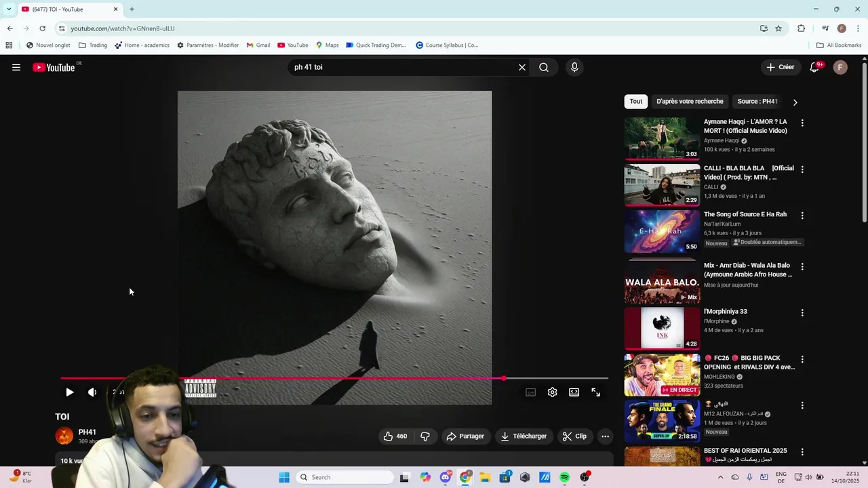Viewport: 868px width, 488px height.
Task: Open Spotify from the taskbar
Action: point(564,477)
